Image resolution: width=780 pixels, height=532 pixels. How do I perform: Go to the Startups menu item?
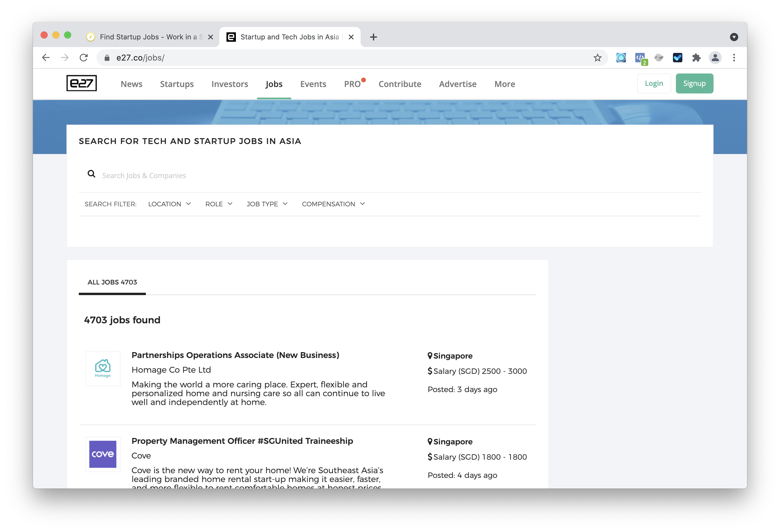click(177, 84)
